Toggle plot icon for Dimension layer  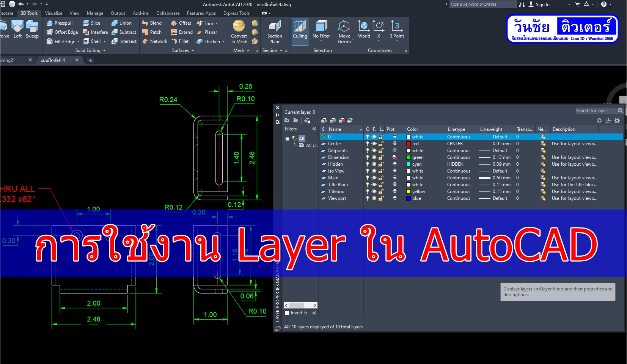pos(394,157)
